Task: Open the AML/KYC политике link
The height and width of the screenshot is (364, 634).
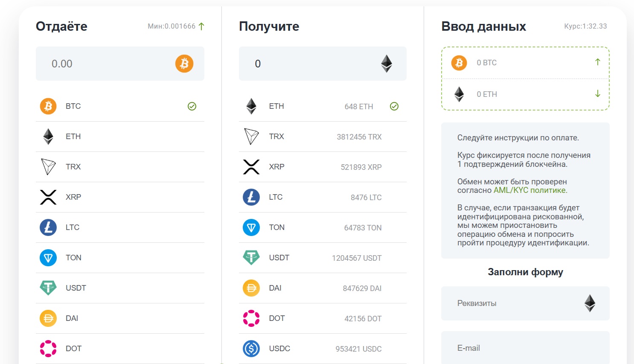Action: tap(530, 190)
